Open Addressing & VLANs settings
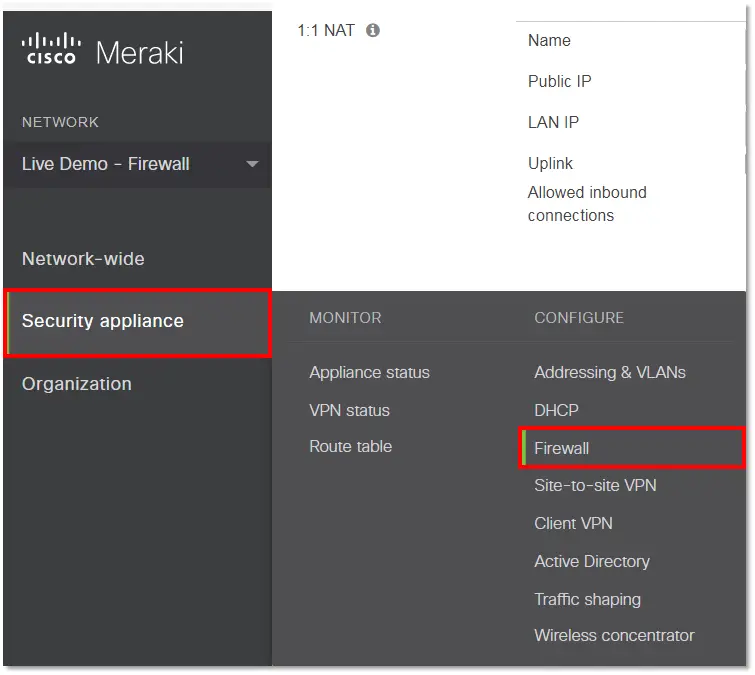Viewport: 755px width, 675px height. coord(610,372)
